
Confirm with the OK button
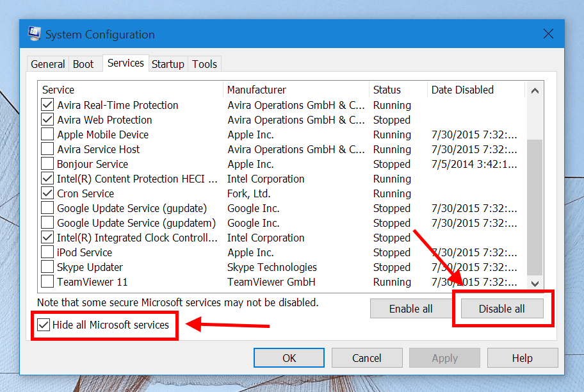point(289,357)
